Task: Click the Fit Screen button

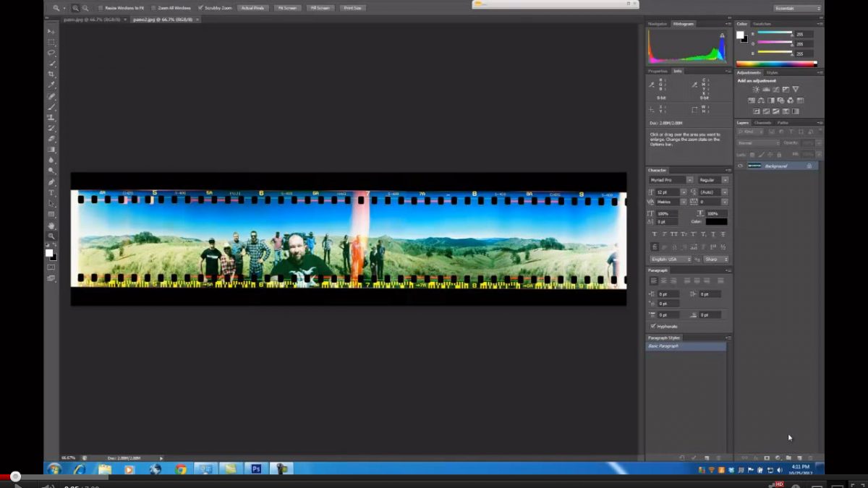Action: point(287,8)
